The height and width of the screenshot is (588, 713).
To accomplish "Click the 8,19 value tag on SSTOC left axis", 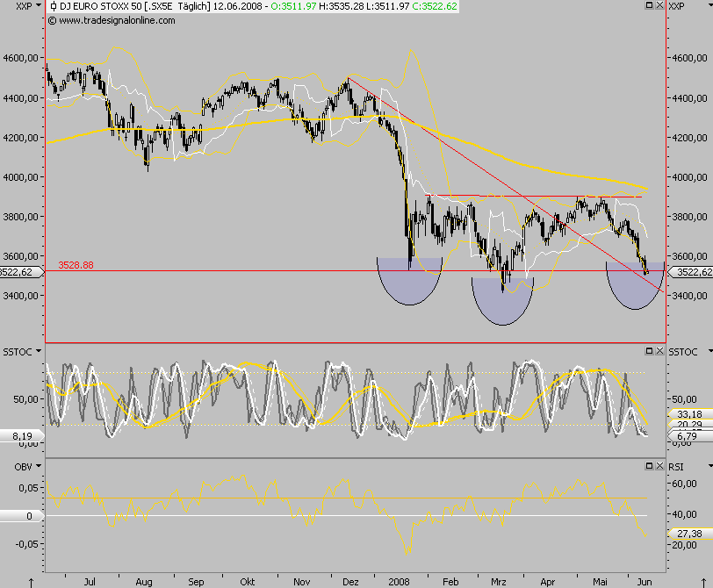I will 22,436.
